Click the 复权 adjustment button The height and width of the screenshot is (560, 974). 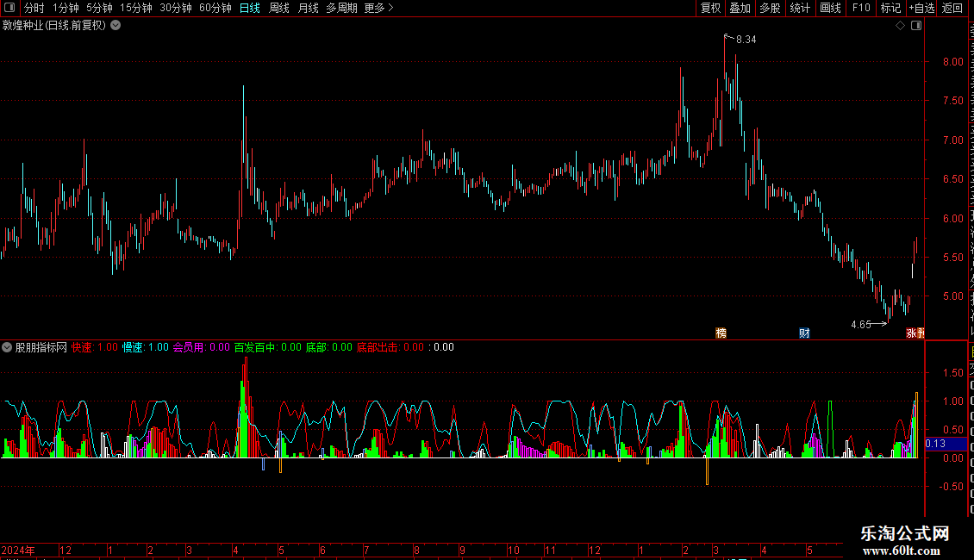coord(710,8)
